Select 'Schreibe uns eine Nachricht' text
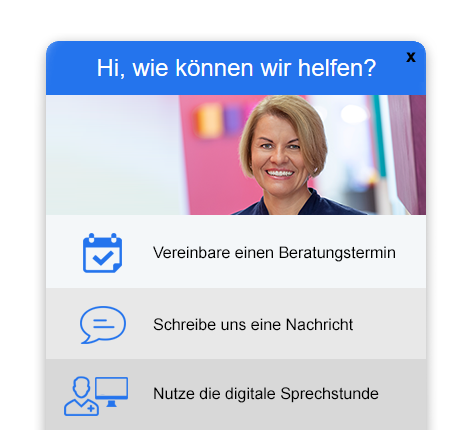The width and height of the screenshot is (456, 430). (x=253, y=325)
